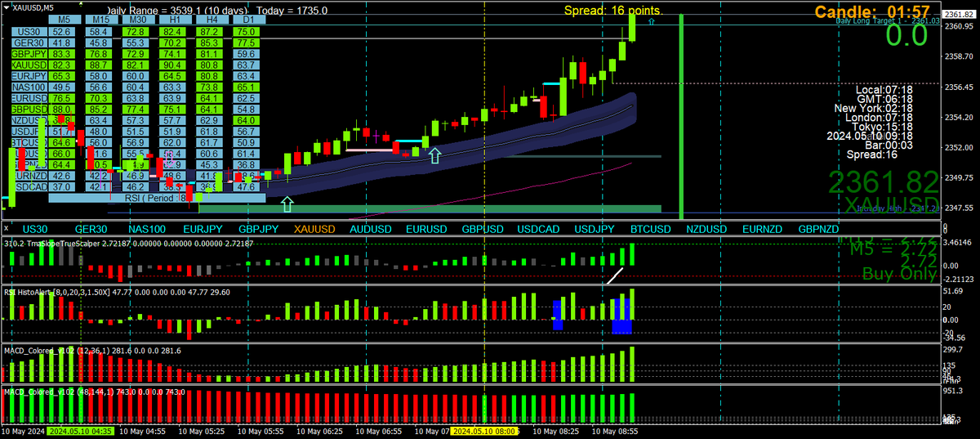Close the symbol changer with the x
980x439 pixels.
pyautogui.click(x=7, y=230)
